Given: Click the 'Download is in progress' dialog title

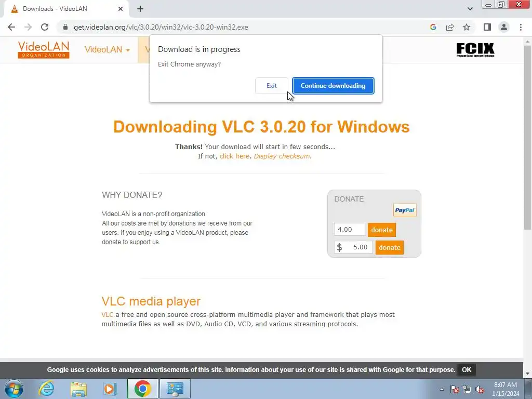Looking at the screenshot, I should (x=199, y=49).
